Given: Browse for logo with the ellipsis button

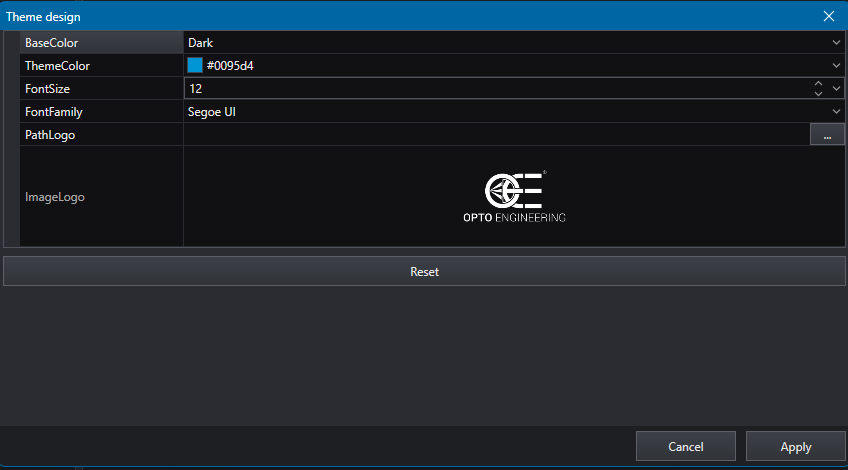Looking at the screenshot, I should pos(827,135).
